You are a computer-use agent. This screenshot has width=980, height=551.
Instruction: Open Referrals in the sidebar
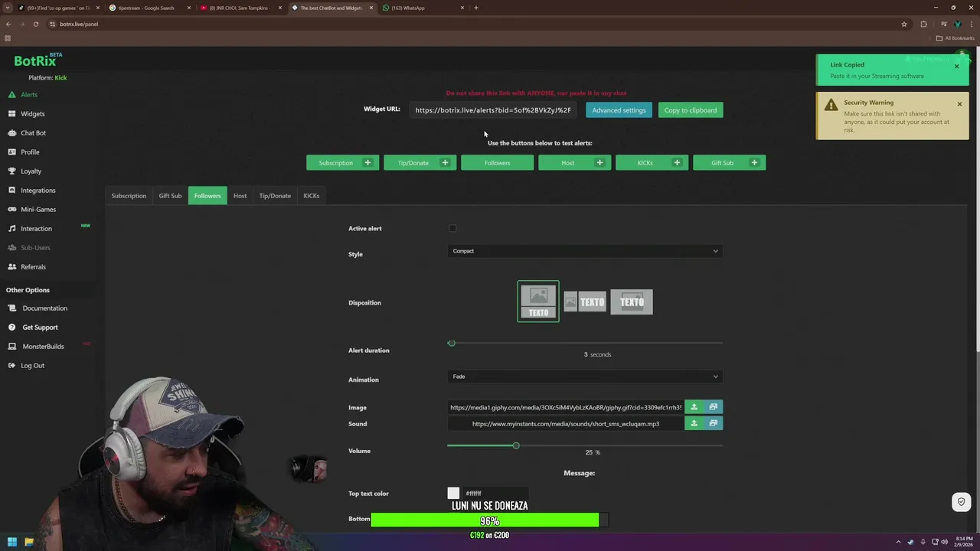[33, 267]
